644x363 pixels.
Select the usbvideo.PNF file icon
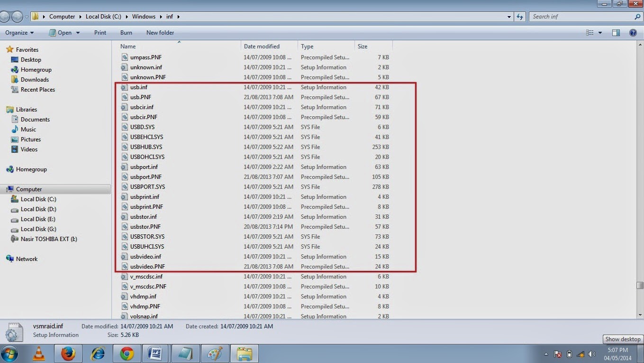tap(125, 267)
